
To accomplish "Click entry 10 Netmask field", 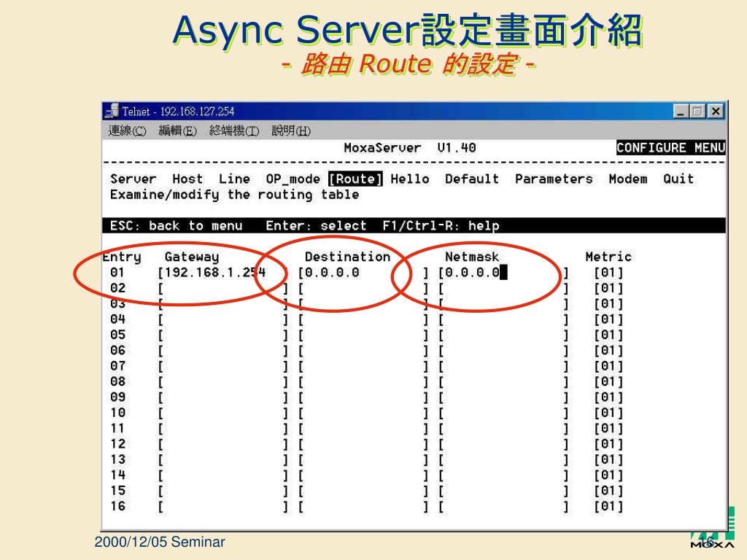I will coord(503,413).
